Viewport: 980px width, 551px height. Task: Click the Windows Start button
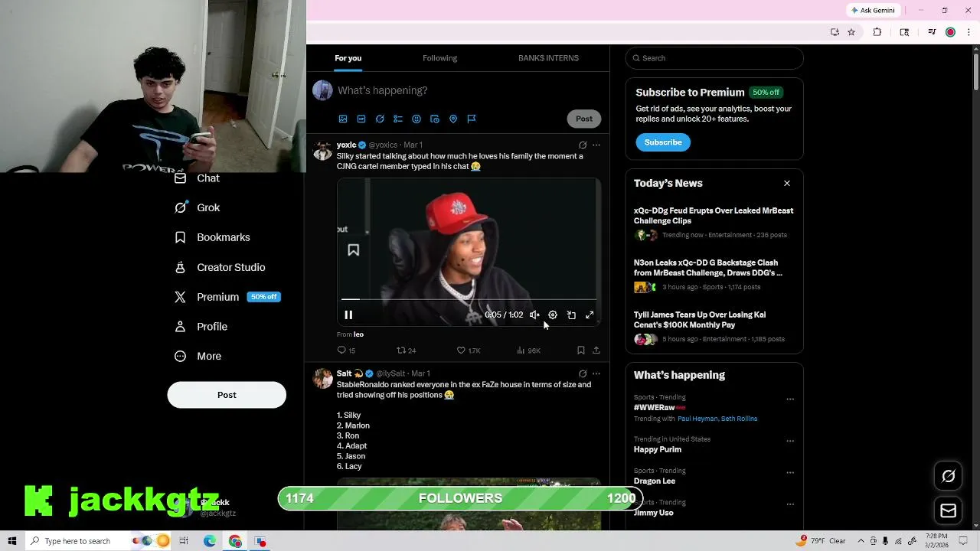coord(11,541)
